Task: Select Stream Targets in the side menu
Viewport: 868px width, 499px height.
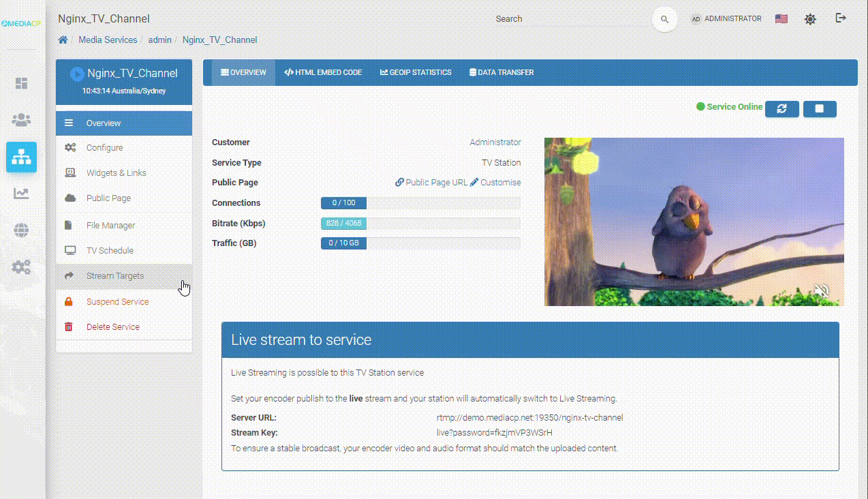Action: (114, 276)
